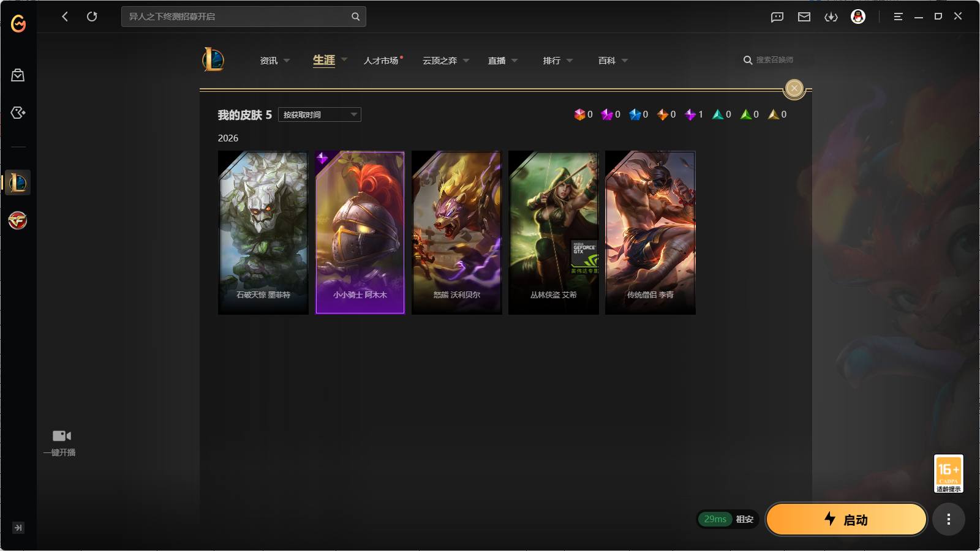Open the 人才市场 tab
Screen dimensions: 980x551
point(381,61)
